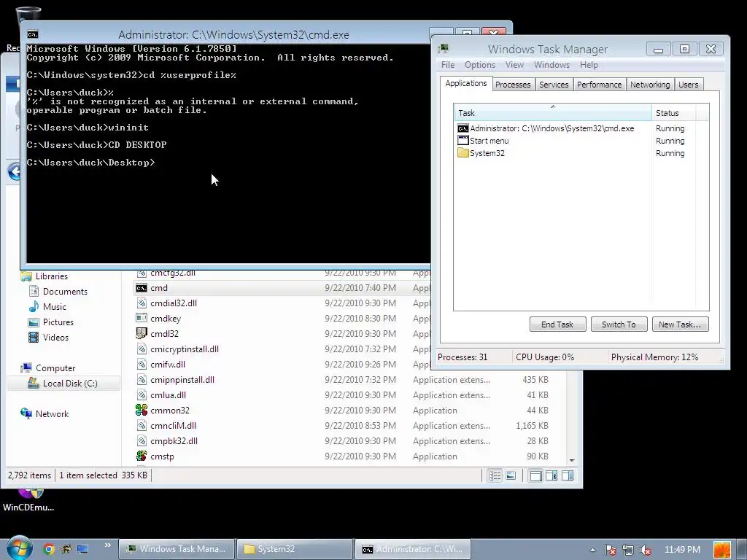
Task: Open the Action Center flag tray icon
Action: 611,550
